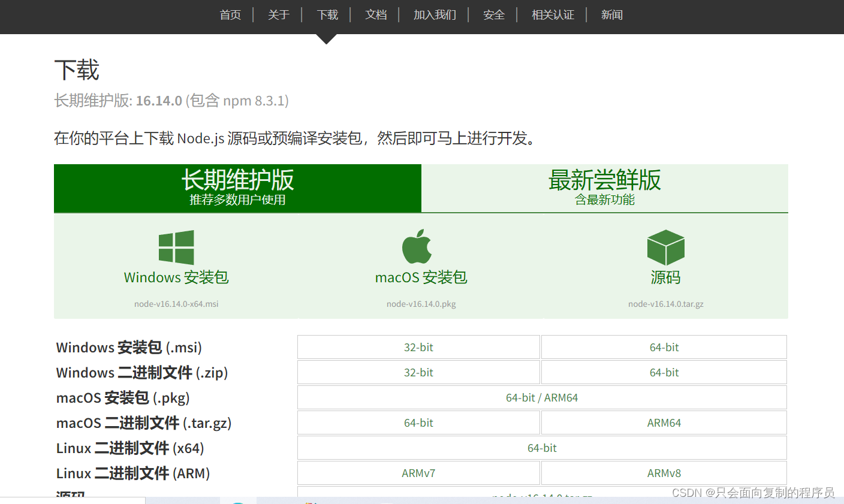Click the 长期维护版 16.14.0 version text

point(171,101)
